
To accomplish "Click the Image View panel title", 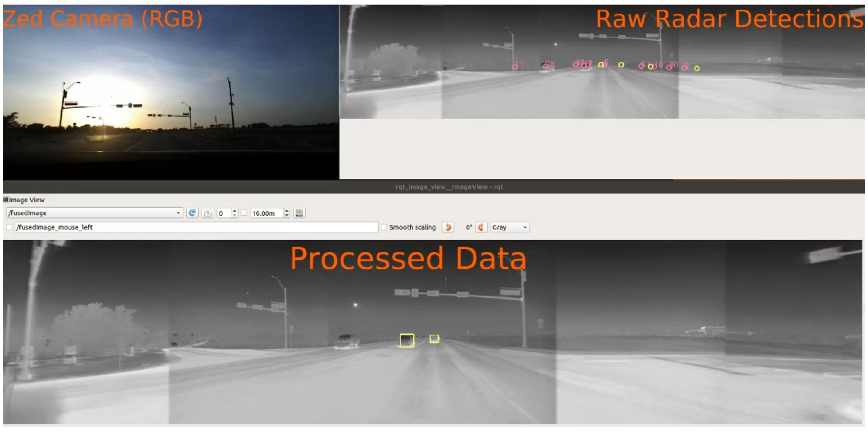I will (x=27, y=200).
